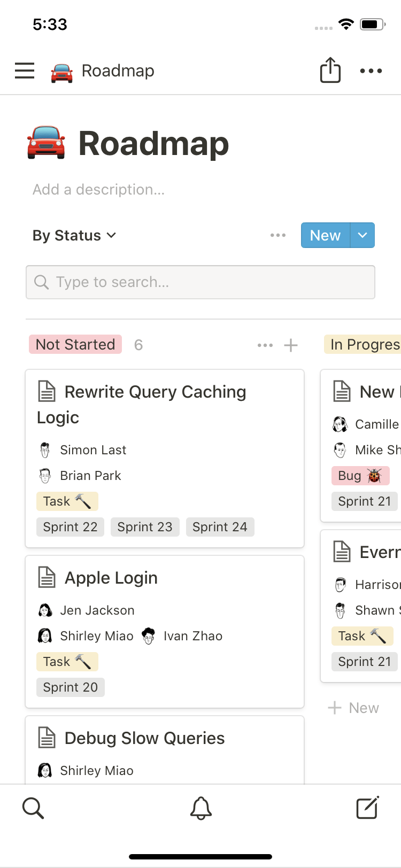
Task: Open the hamburger sidebar menu
Action: pyautogui.click(x=25, y=71)
